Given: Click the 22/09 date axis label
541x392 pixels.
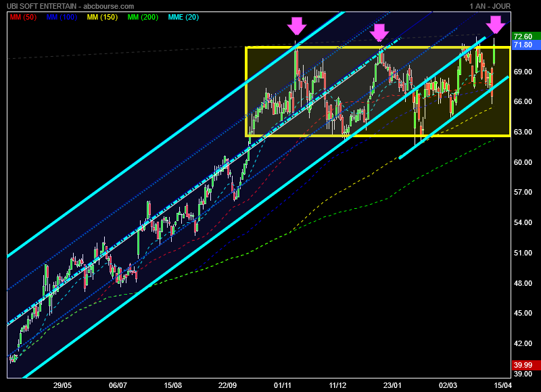Looking at the screenshot, I should 227,385.
